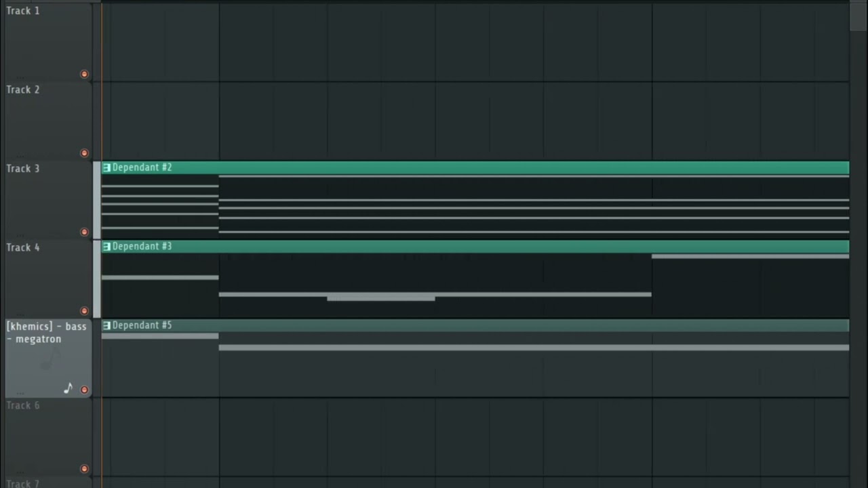Open the Dependant #5 pattern clip menu icon
This screenshot has width=868, height=488.
pyautogui.click(x=106, y=325)
